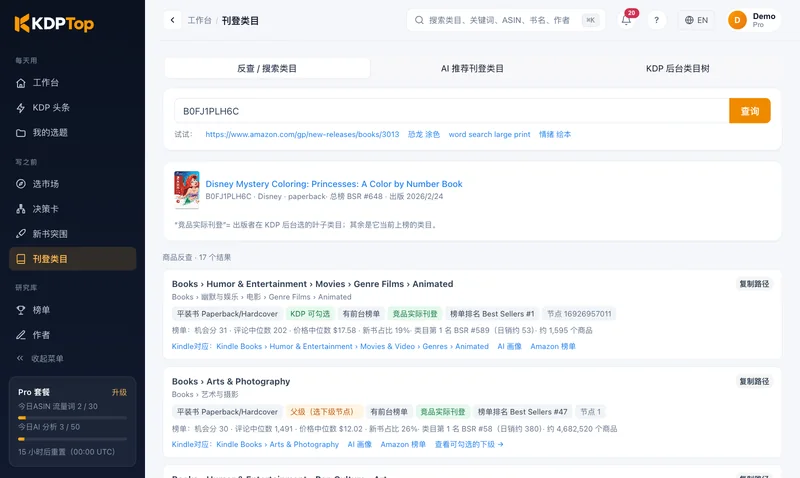Collapse the sidebar via 收起菜单

(40, 358)
